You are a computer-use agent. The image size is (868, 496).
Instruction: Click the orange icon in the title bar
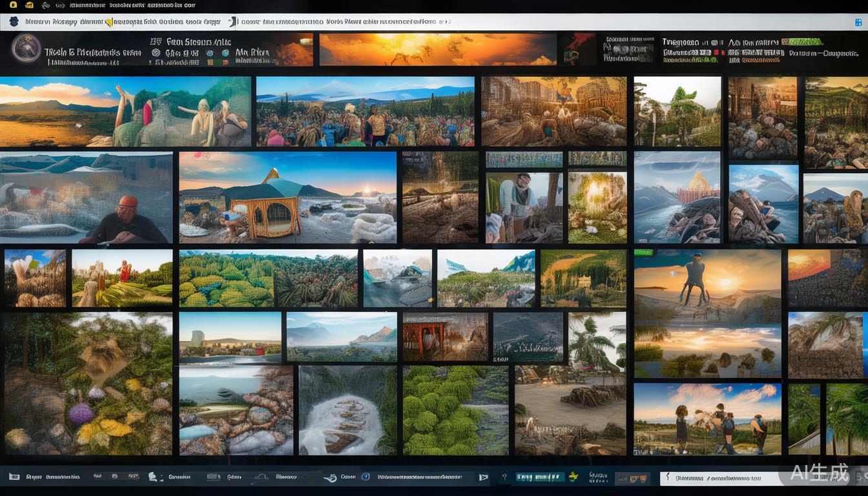[x=29, y=5]
